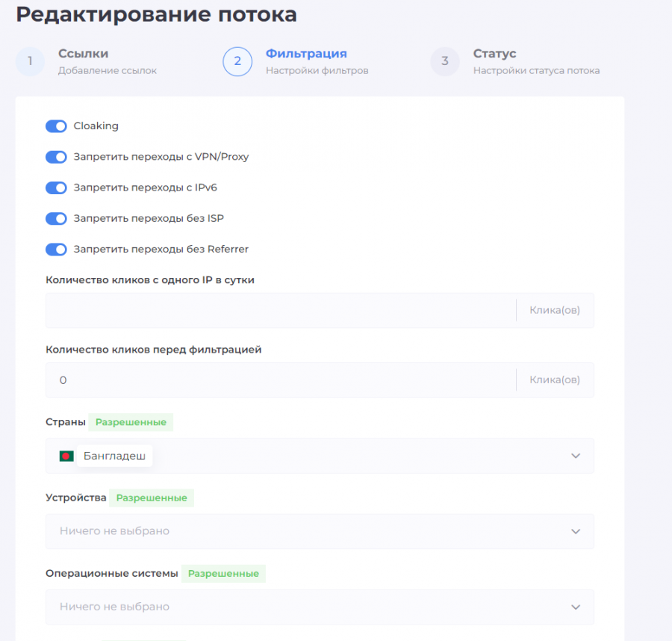Click the Запретить переходы с IPv6 label
The width and height of the screenshot is (672, 641).
point(146,188)
